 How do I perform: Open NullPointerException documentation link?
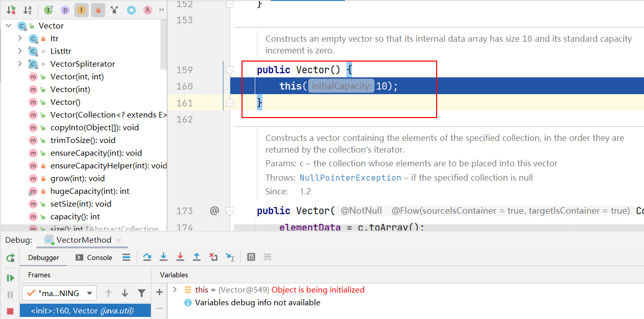click(x=351, y=178)
